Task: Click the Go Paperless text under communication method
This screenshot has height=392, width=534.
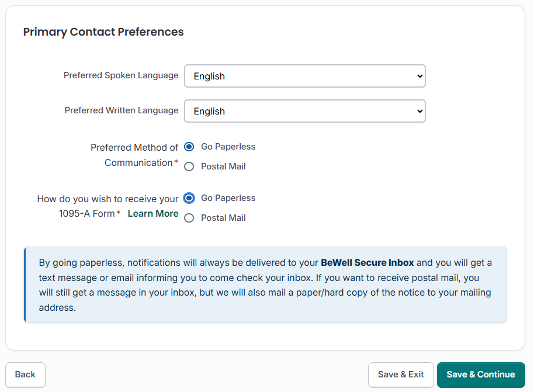Action: coord(228,147)
